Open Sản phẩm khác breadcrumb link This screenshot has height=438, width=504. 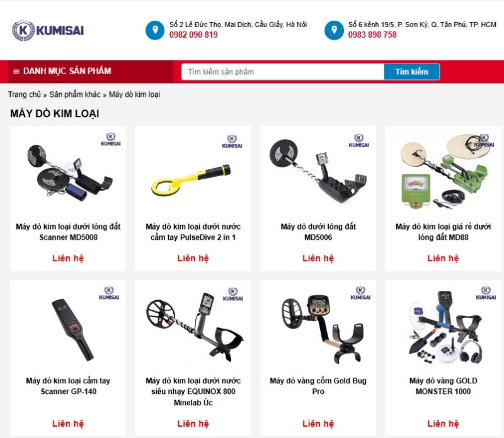[x=74, y=94]
